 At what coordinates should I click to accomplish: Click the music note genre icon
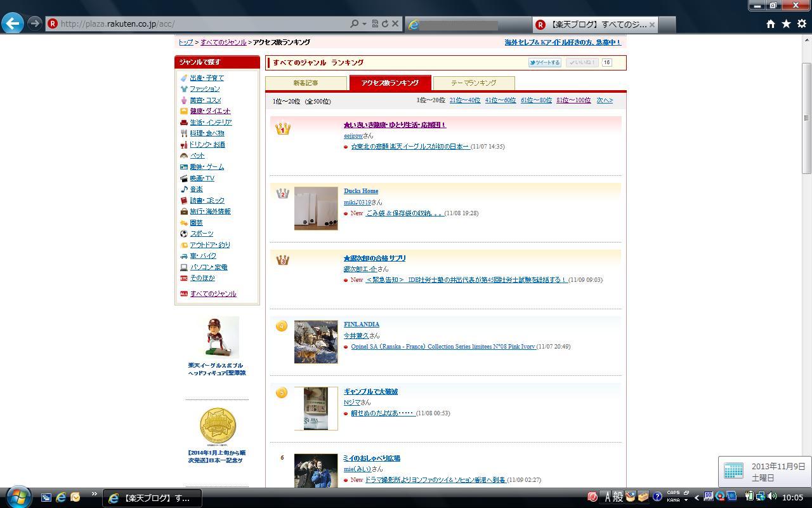click(184, 189)
